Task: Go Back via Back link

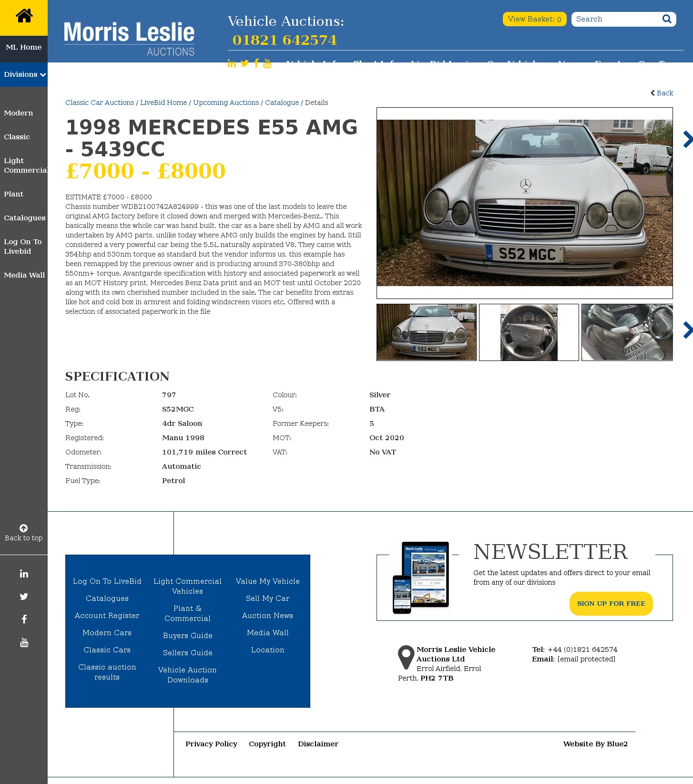Action: (662, 93)
